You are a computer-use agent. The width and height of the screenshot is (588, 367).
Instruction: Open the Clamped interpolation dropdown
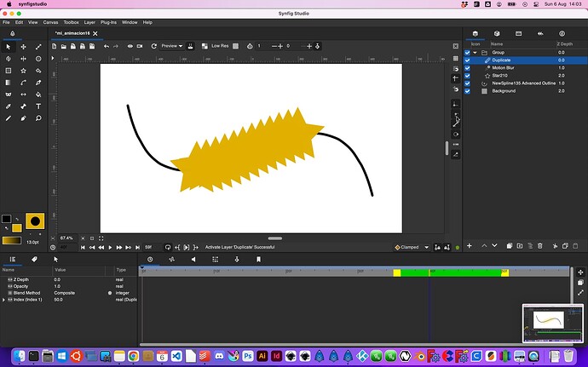pyautogui.click(x=413, y=248)
